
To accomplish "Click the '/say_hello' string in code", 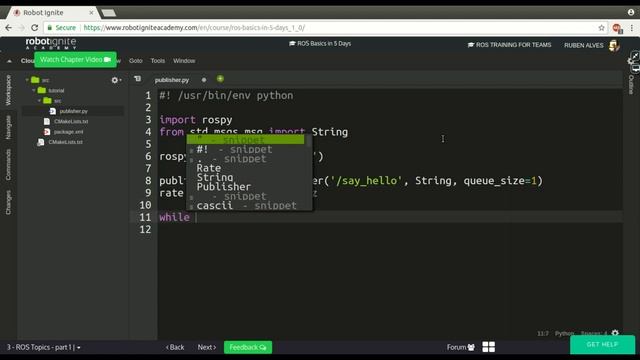I will click(x=367, y=181).
